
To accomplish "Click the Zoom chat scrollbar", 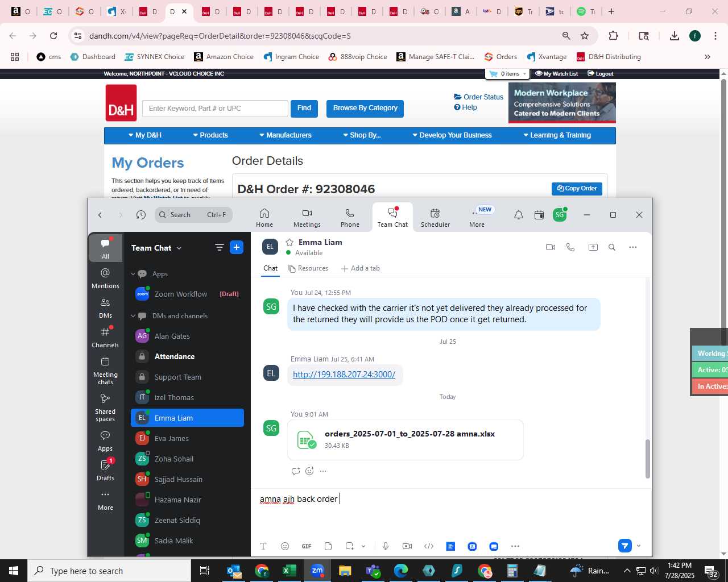I will click(x=647, y=459).
